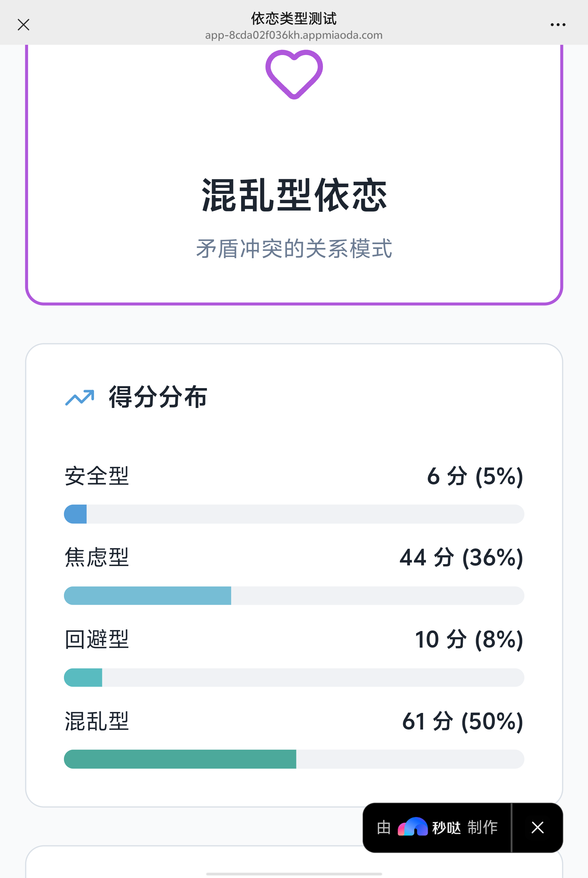Tap the purple heart icon
588x878 pixels.
click(294, 74)
